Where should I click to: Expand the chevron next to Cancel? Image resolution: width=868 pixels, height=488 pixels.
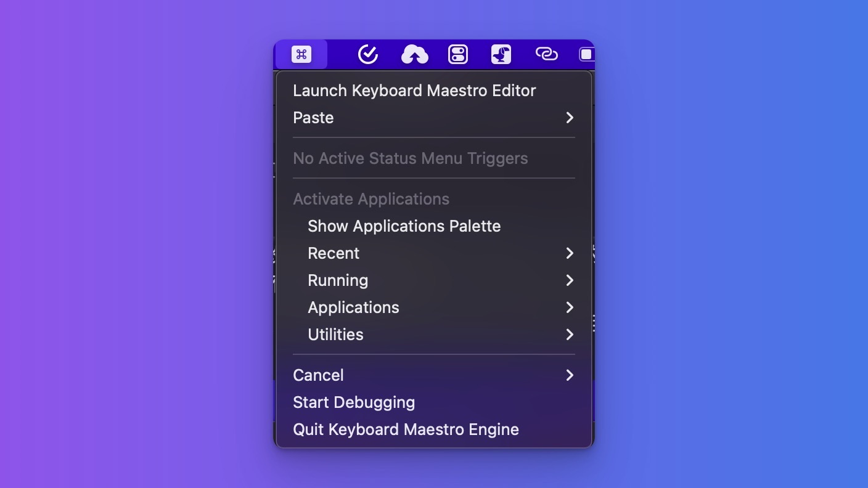[x=570, y=375]
